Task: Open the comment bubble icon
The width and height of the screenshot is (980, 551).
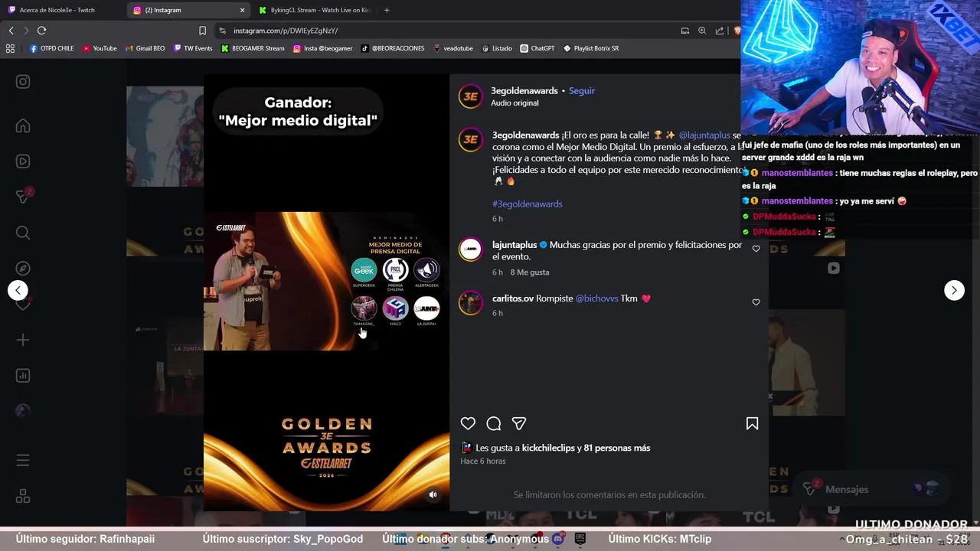Action: pos(494,423)
